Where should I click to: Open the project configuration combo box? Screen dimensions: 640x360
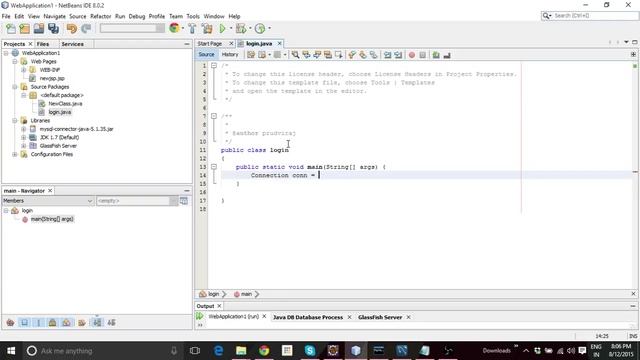click(132, 28)
